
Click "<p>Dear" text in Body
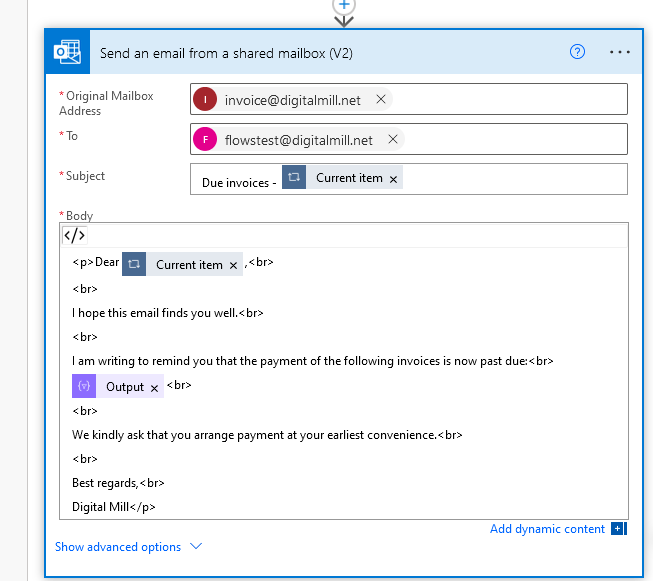click(96, 262)
